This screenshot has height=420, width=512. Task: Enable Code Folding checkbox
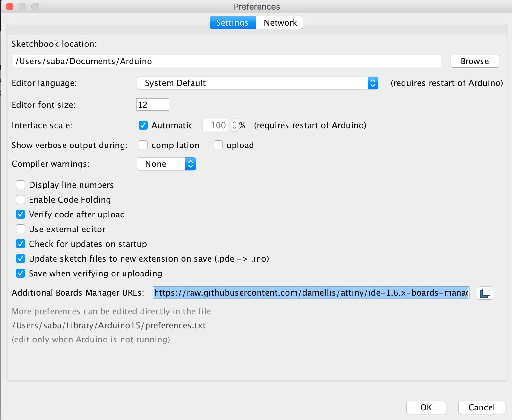[21, 199]
